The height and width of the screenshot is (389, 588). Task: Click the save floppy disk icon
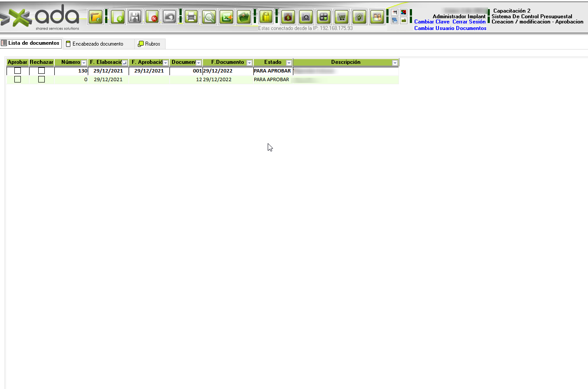coord(135,17)
